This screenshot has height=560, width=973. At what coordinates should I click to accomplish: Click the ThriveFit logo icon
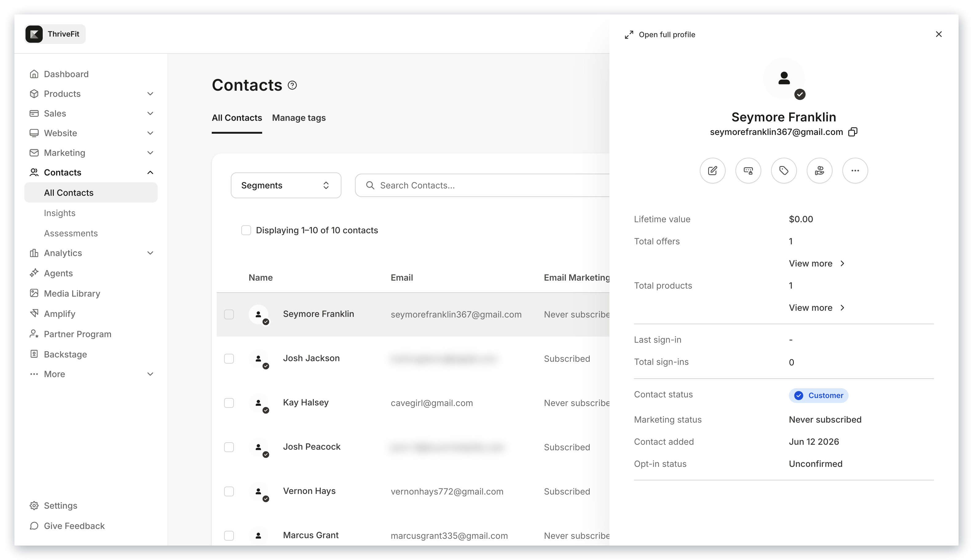click(x=34, y=34)
